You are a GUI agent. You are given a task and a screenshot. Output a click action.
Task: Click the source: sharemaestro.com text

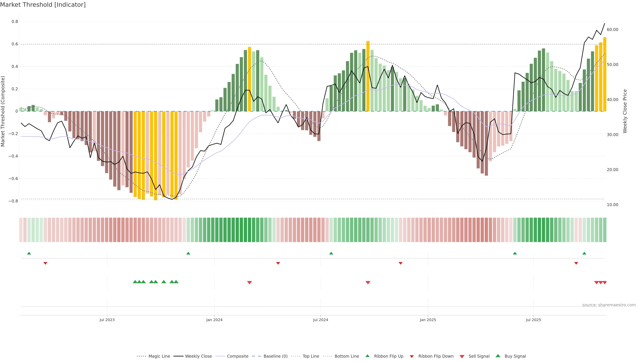pos(609,305)
